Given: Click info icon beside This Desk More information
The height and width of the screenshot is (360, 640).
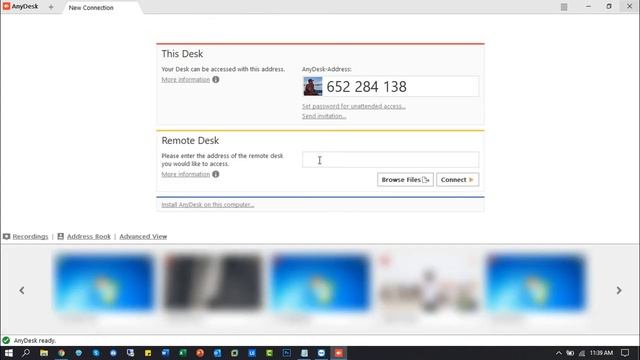Looking at the screenshot, I should (216, 80).
